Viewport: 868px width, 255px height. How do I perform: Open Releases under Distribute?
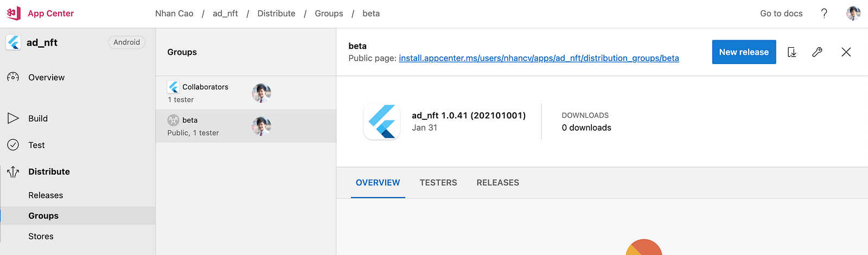46,195
